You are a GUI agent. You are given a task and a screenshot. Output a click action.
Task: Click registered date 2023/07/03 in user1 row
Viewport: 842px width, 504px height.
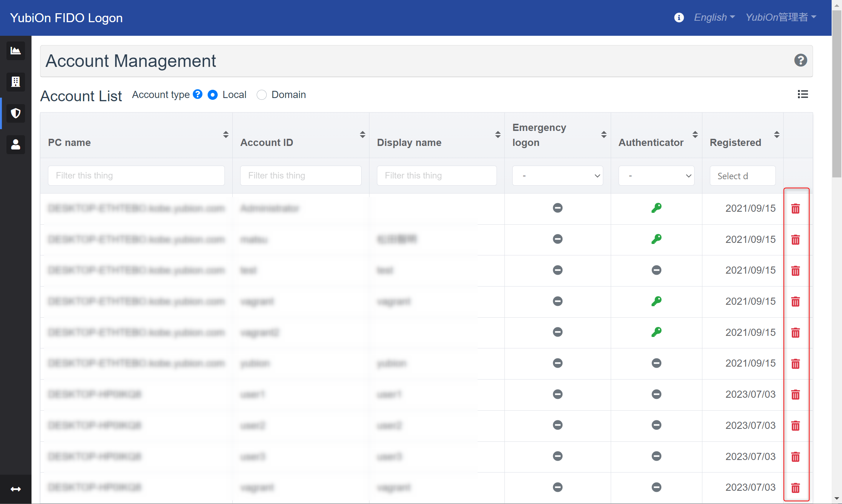pos(750,394)
